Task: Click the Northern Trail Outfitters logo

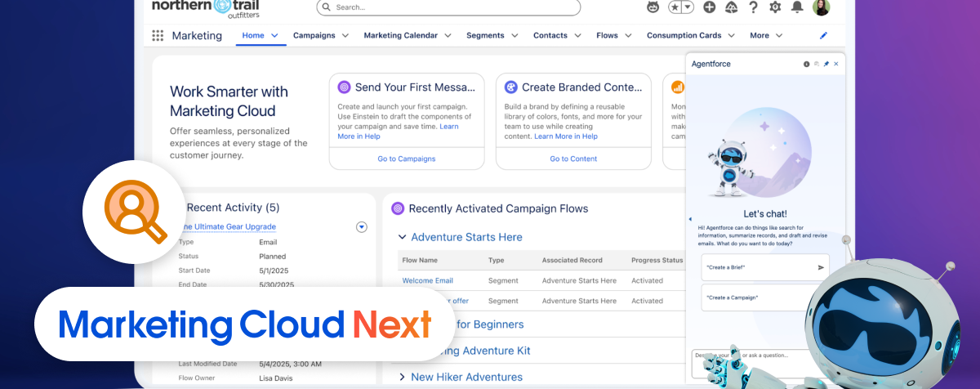Action: click(204, 7)
